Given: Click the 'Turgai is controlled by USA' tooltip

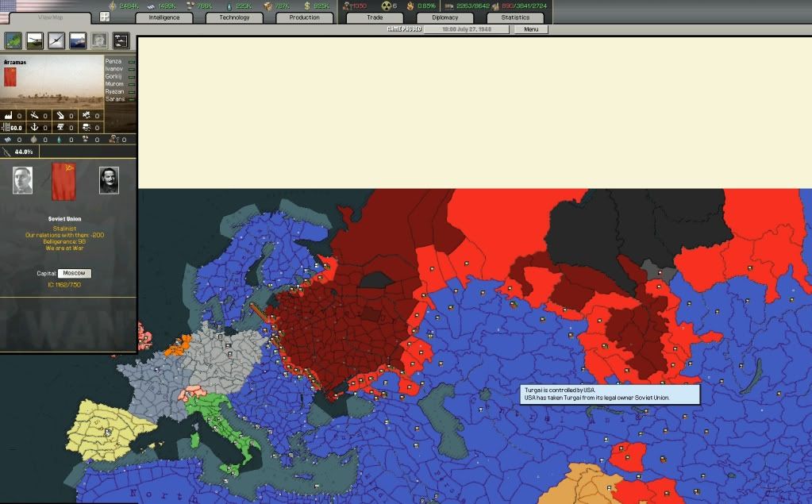Looking at the screenshot, I should 610,394.
